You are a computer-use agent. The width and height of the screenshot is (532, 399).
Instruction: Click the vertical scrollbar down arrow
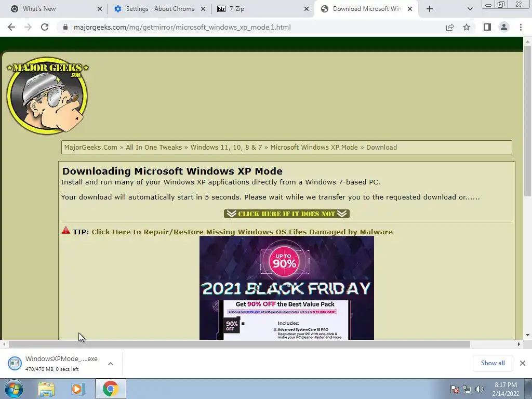[527, 335]
